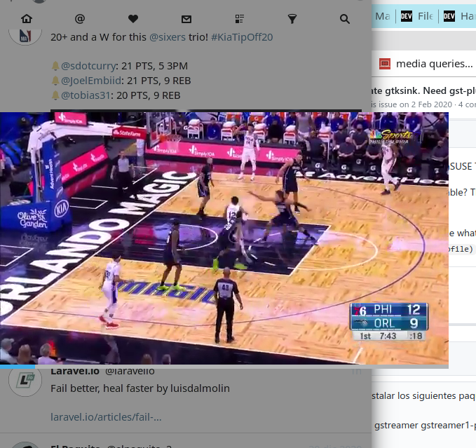Click the DEV favicon on File tab

407,16
